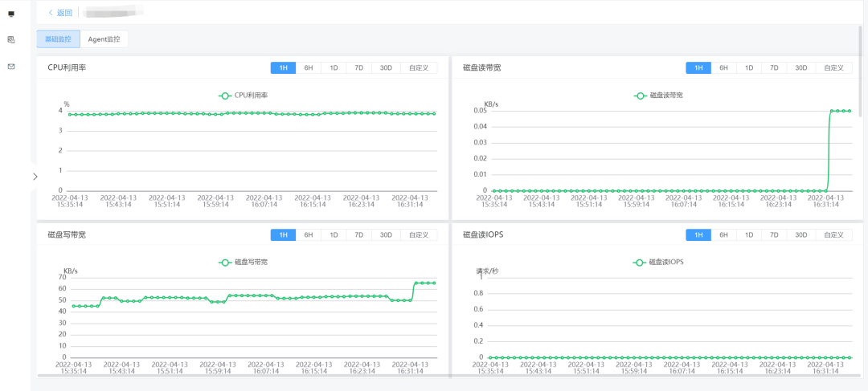Select 7D range for CPU利用率 chart
Viewport: 868px width, 391px height.
[358, 67]
